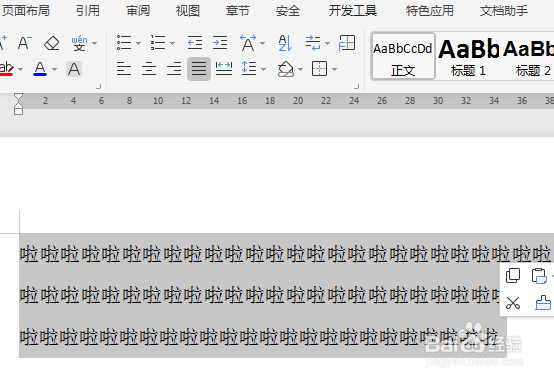
Task: Select the 视图 tab
Action: pos(188,11)
